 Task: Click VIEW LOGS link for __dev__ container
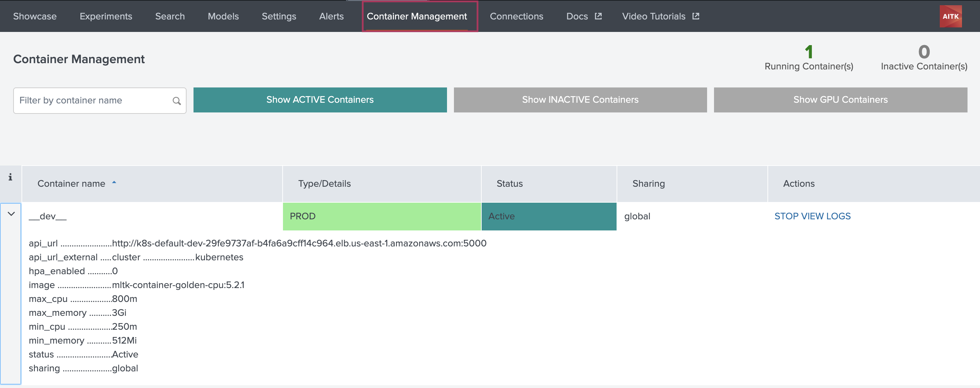(x=826, y=216)
